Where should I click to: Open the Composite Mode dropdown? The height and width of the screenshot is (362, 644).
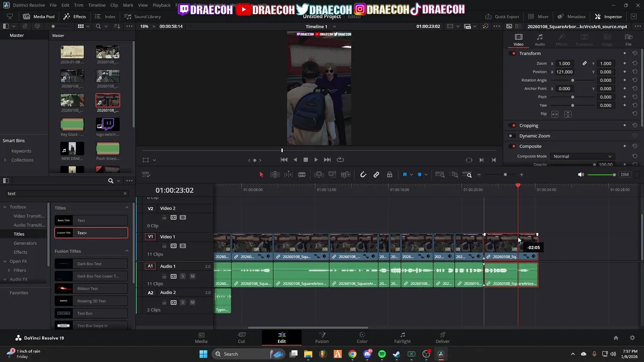click(x=583, y=156)
